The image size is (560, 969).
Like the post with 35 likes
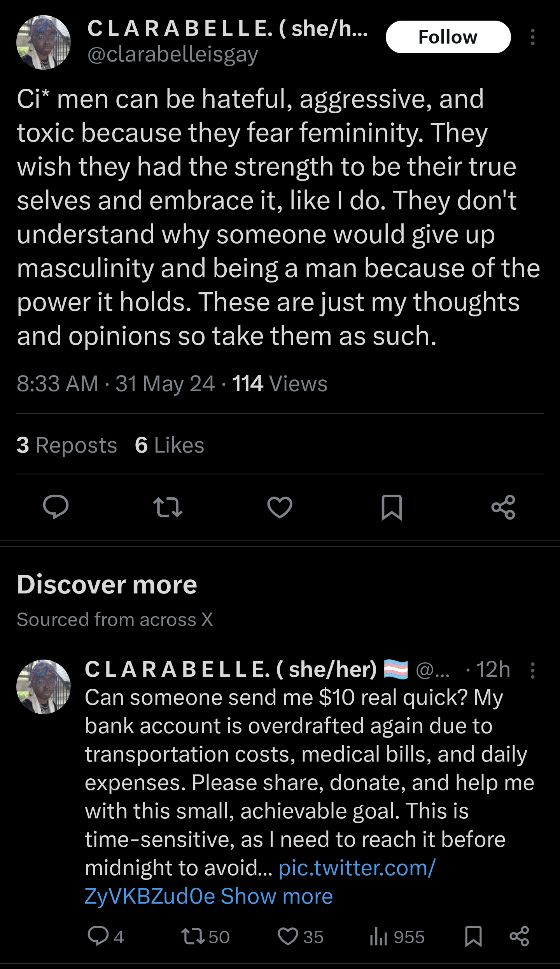click(x=301, y=936)
